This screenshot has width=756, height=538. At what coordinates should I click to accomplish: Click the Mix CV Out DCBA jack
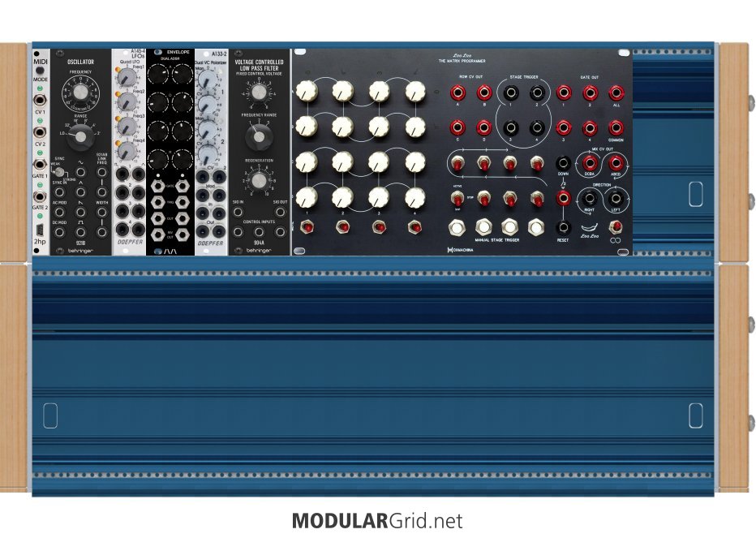pos(588,164)
